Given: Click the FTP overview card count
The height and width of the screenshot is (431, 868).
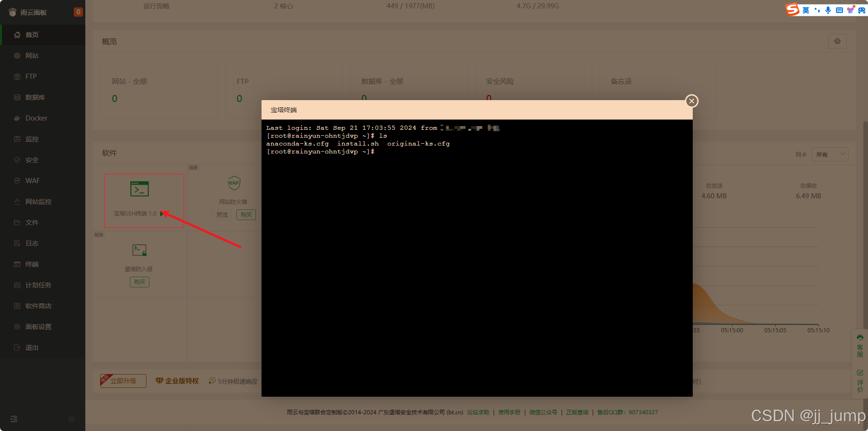Looking at the screenshot, I should tap(239, 99).
